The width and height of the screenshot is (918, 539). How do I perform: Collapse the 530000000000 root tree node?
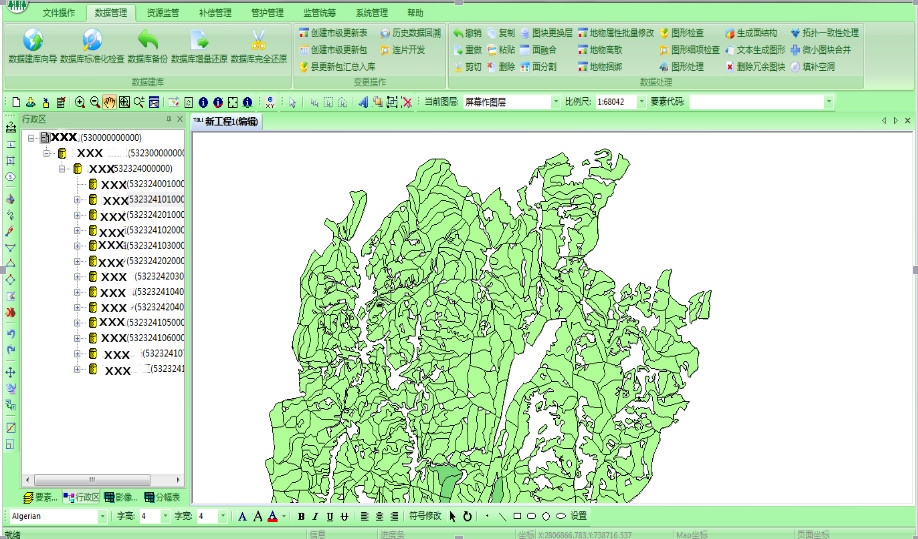(32, 138)
